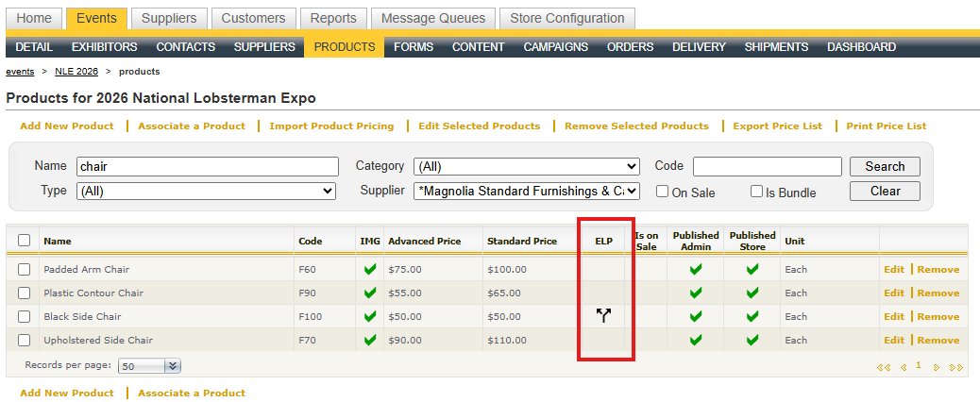Select the Black Side Chair row checkbox

(25, 316)
